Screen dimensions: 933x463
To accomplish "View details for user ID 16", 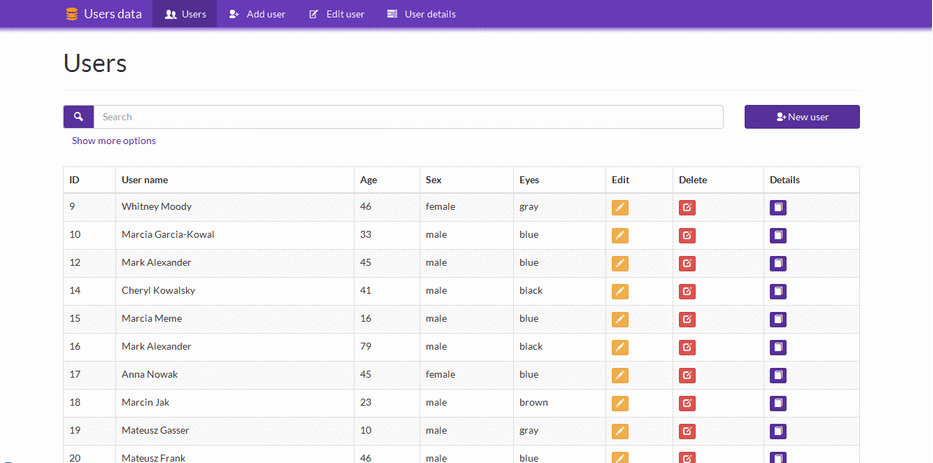I will [x=778, y=348].
